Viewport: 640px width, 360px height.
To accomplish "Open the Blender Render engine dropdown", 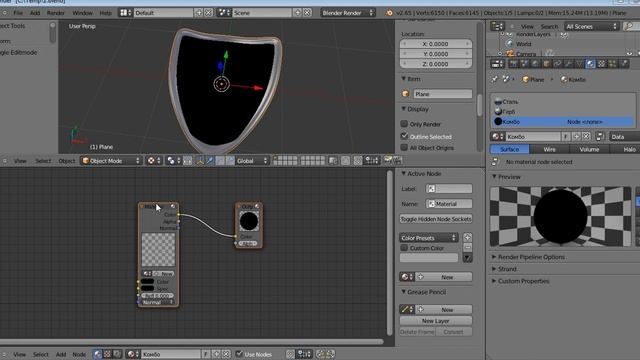I will 347,13.
